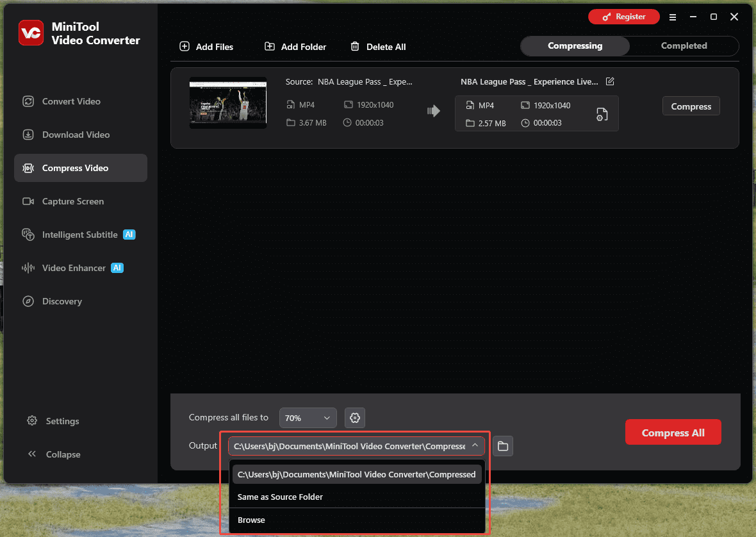Click the NBA League Pass video thumbnail
This screenshot has height=537, width=756.
point(228,103)
